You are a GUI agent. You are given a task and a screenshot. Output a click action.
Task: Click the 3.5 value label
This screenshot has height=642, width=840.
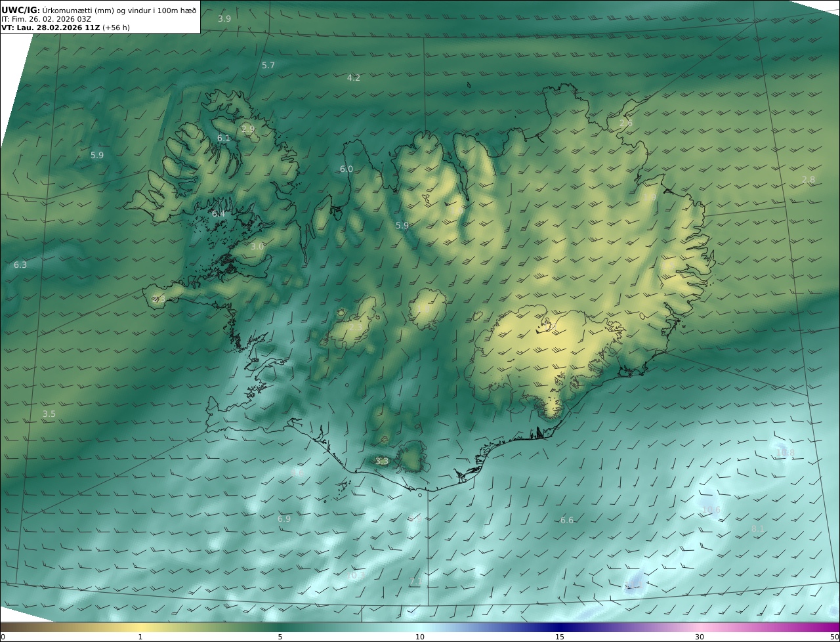pos(49,414)
